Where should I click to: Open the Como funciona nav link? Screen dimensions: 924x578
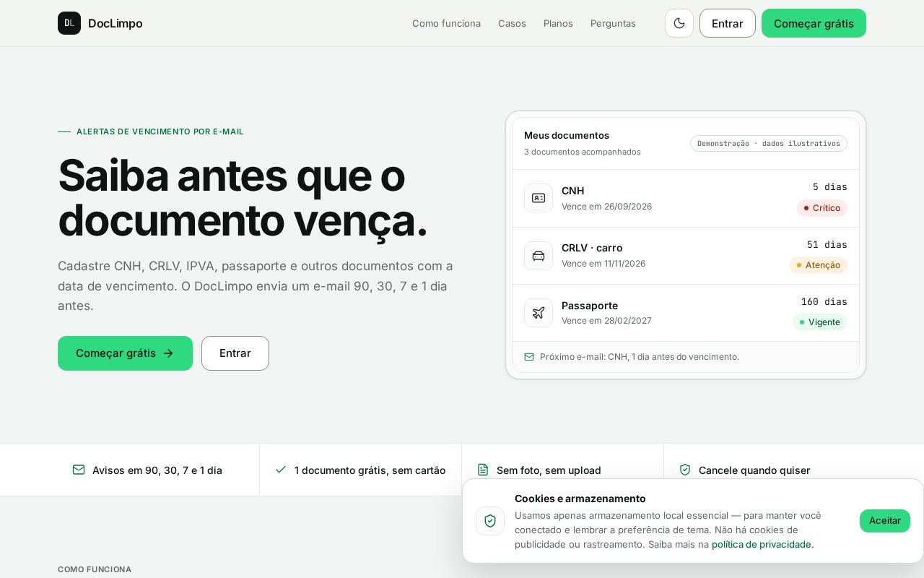click(446, 23)
